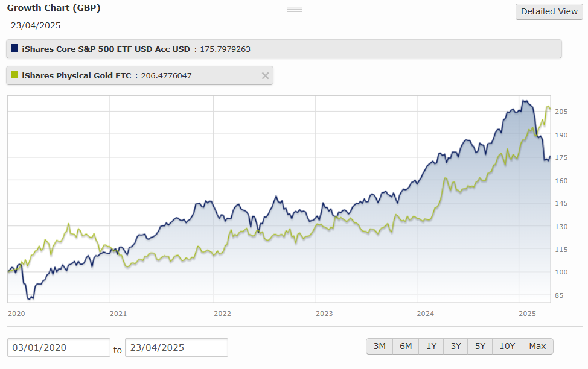Select the 5Y time range
This screenshot has width=588, height=369.
point(480,346)
